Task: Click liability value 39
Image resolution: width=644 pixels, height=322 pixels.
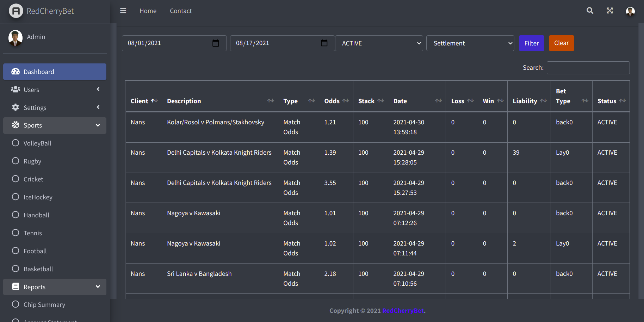Action: click(516, 153)
